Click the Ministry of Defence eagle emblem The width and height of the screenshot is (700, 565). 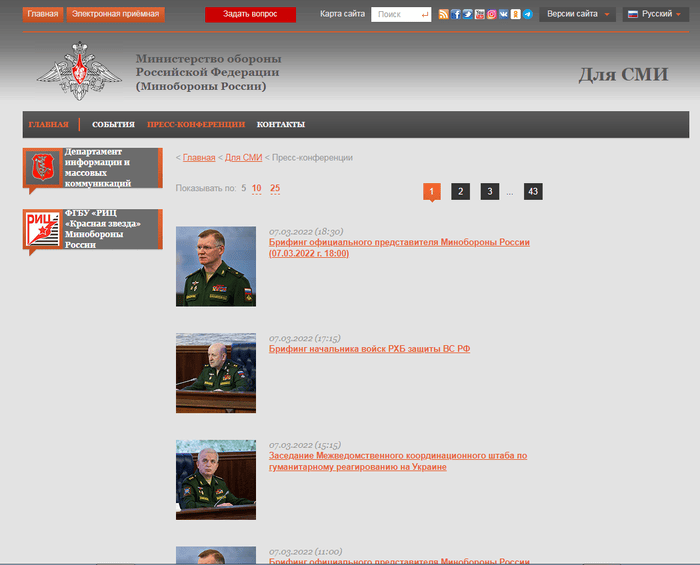pos(79,71)
